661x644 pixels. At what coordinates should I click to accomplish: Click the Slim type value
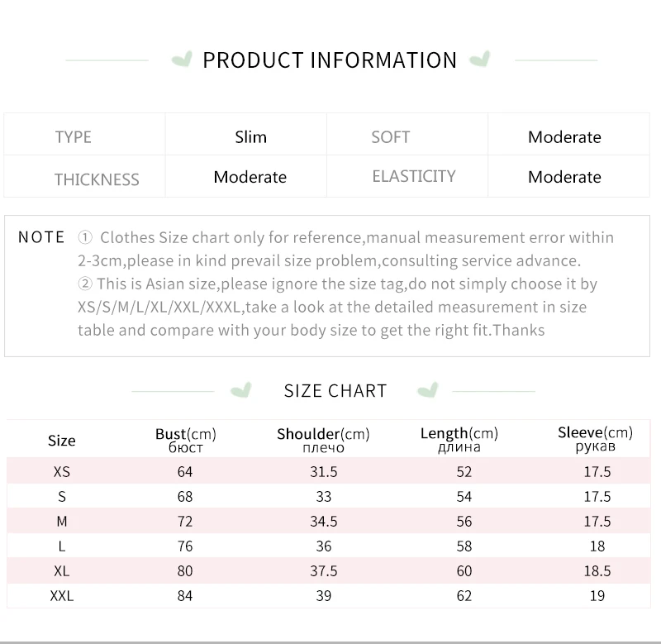point(250,137)
